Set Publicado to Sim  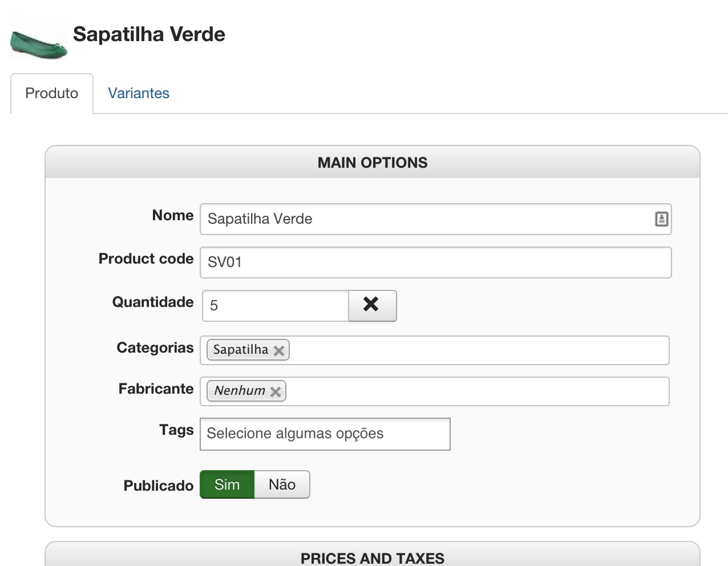(x=227, y=484)
